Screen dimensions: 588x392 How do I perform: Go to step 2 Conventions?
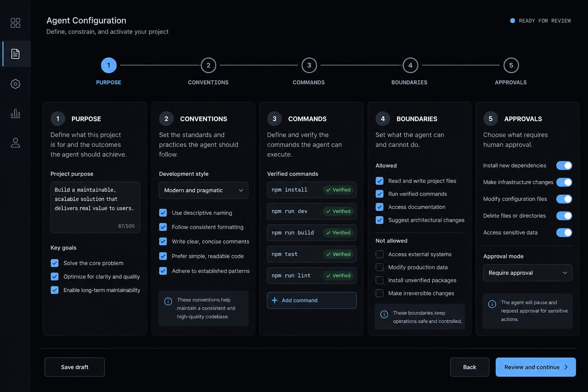[x=208, y=65]
